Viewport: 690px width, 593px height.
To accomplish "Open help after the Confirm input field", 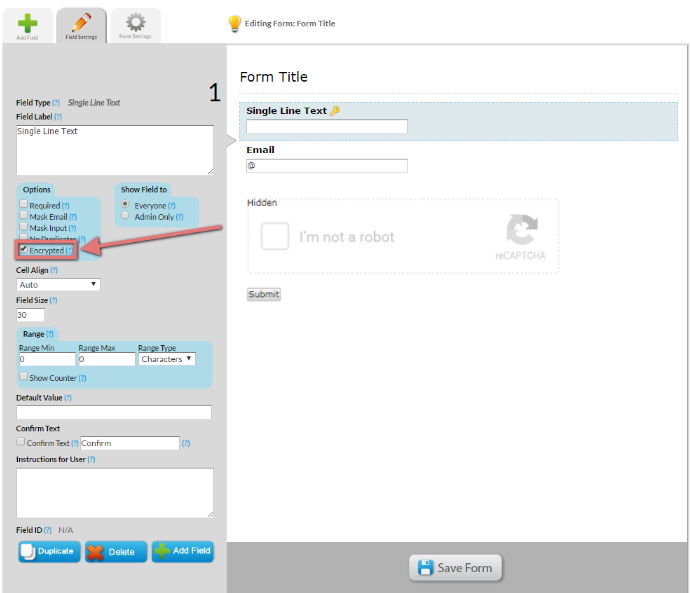I will point(186,443).
